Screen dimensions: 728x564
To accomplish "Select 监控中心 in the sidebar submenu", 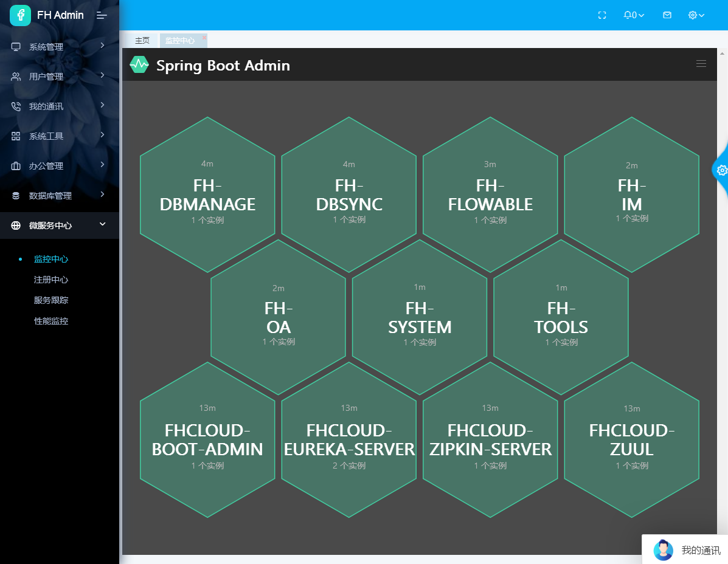I will [x=51, y=260].
